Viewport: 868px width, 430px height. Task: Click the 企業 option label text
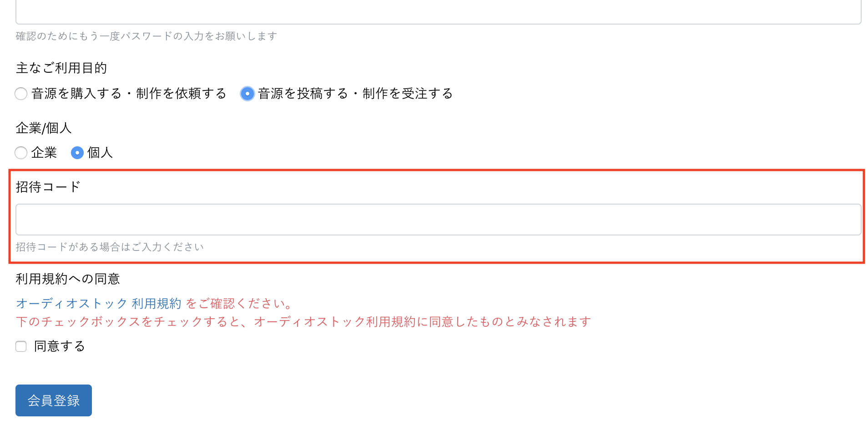click(44, 153)
